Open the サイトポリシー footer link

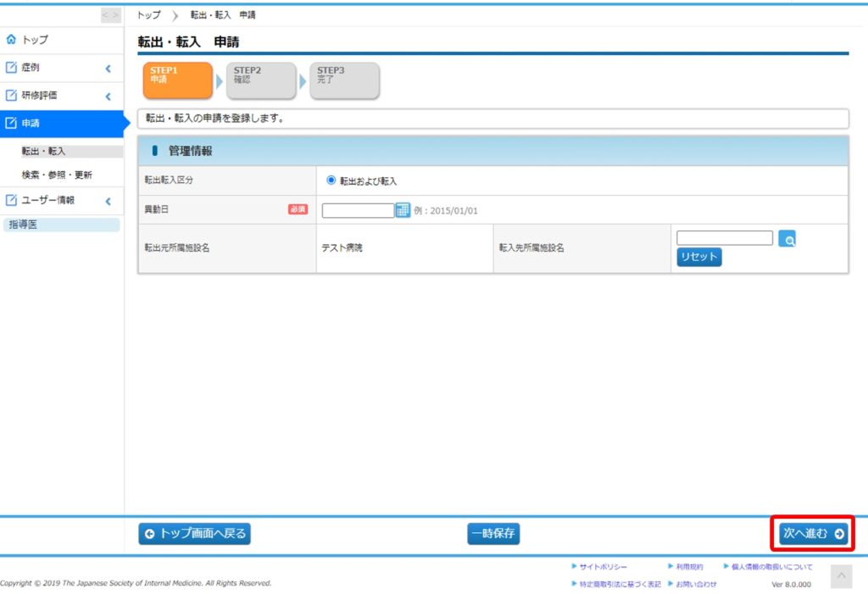click(x=604, y=567)
